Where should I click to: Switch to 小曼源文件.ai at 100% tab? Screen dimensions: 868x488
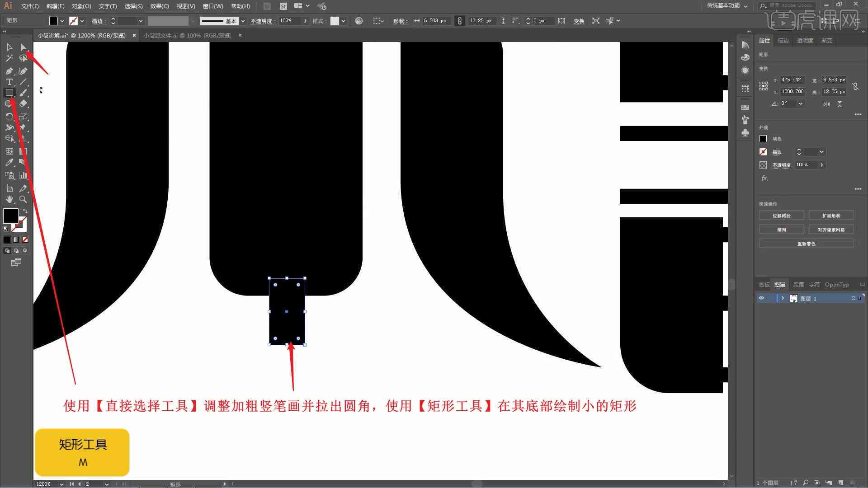click(x=189, y=35)
